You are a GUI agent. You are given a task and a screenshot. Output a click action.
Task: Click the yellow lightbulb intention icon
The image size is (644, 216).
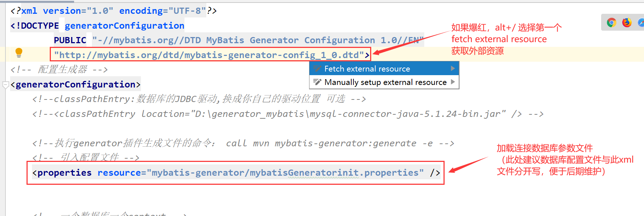pos(19,53)
